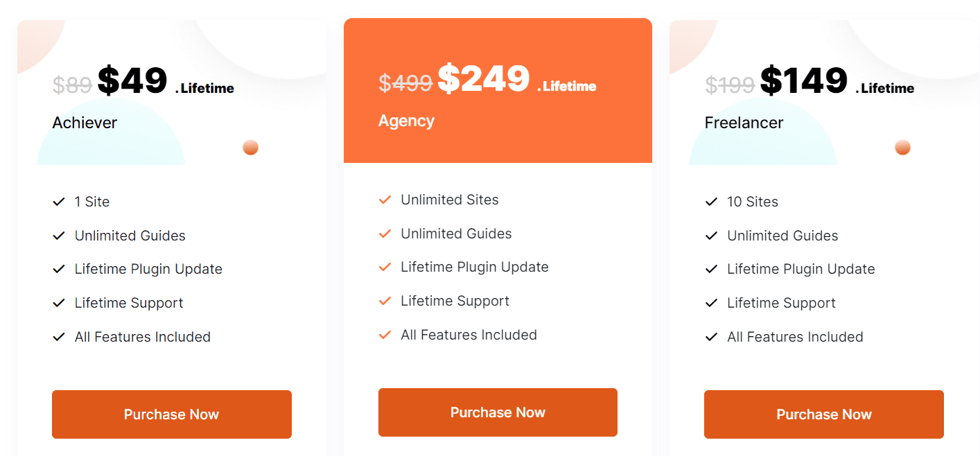Image resolution: width=980 pixels, height=456 pixels.
Task: Click the checkmark next to 'Unlimited Sites'
Action: [385, 200]
